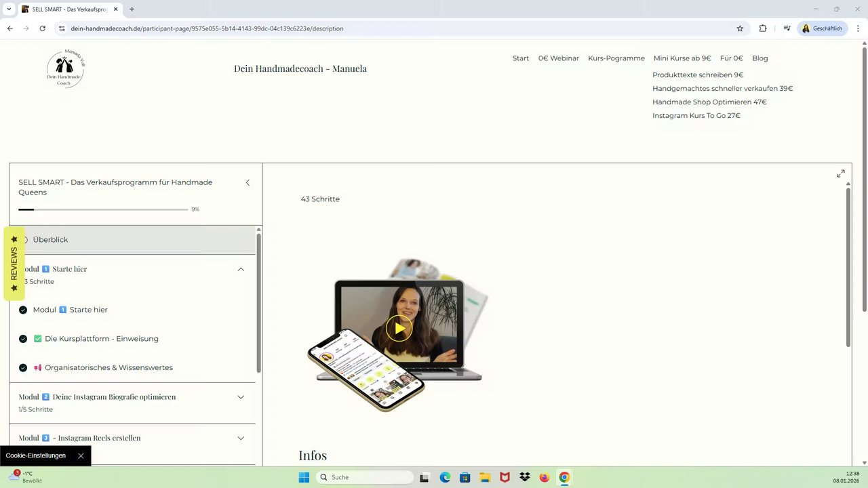Play the course intro video

[399, 329]
